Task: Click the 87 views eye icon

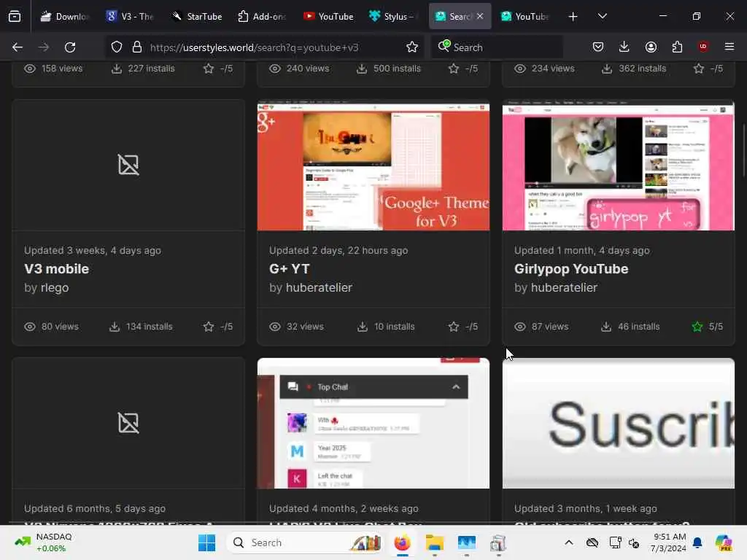Action: pyautogui.click(x=520, y=327)
